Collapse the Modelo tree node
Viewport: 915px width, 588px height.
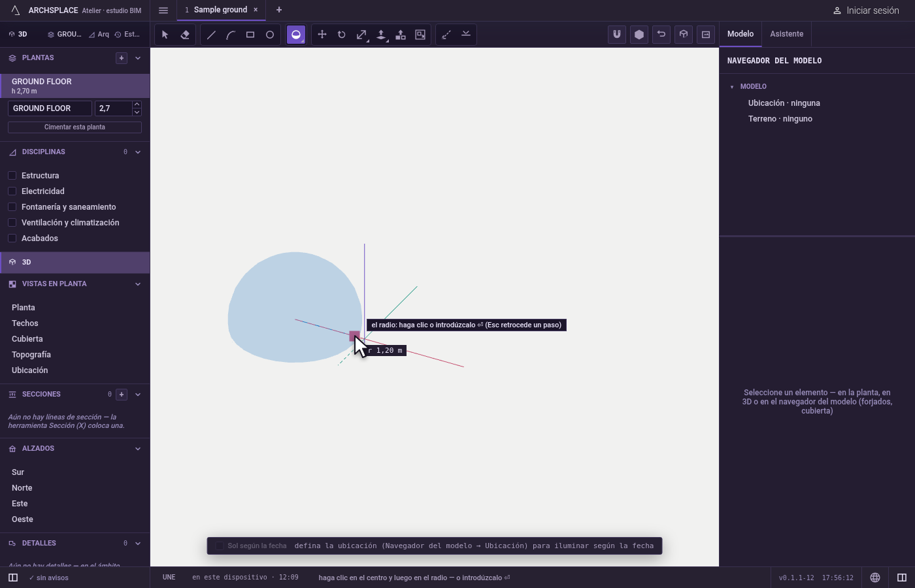(732, 87)
